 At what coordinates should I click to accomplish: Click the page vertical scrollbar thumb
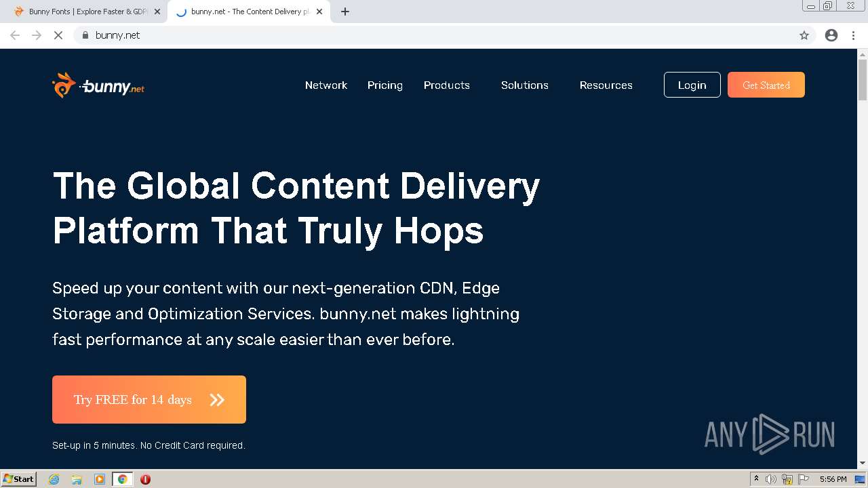click(863, 80)
